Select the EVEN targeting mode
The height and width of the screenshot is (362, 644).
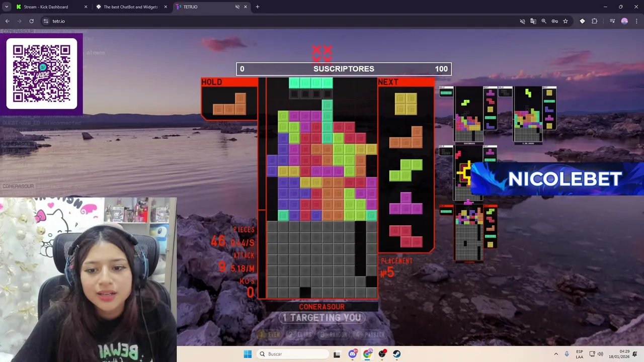(269, 334)
